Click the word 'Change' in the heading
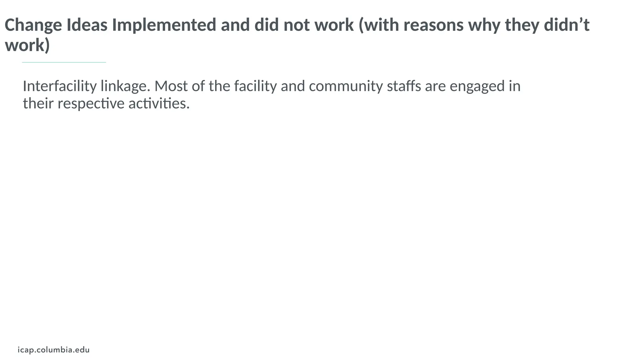Viewport: 644px width, 362px height. click(x=34, y=25)
